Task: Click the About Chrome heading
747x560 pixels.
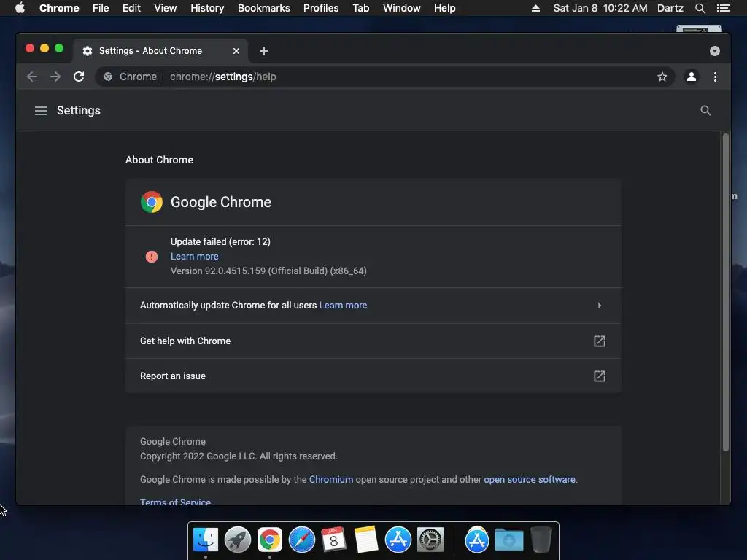Action: [159, 160]
